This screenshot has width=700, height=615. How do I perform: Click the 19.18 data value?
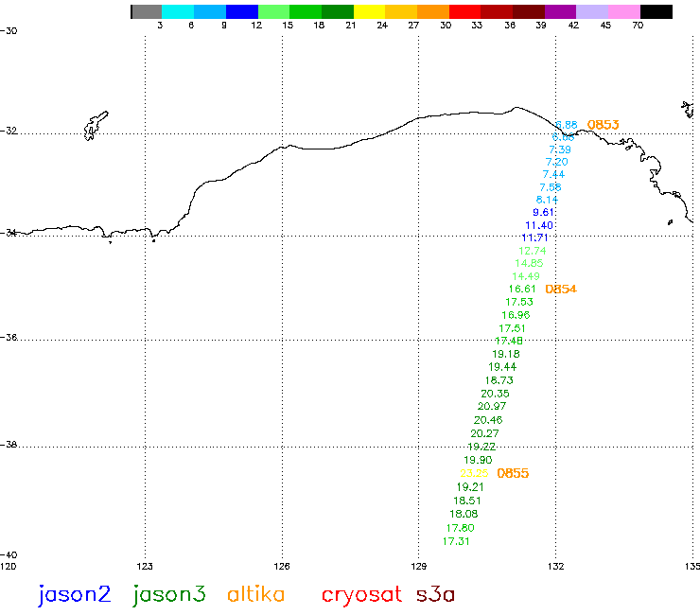click(506, 354)
